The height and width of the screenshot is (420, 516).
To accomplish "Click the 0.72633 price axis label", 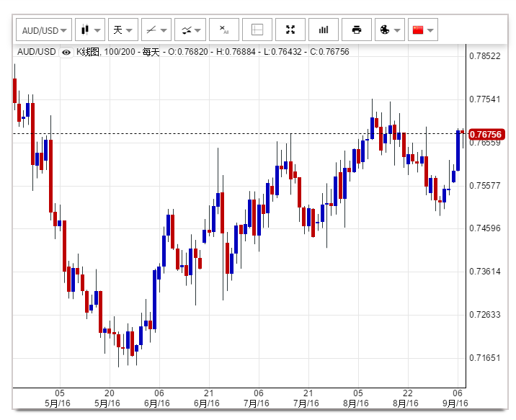I will (x=485, y=315).
